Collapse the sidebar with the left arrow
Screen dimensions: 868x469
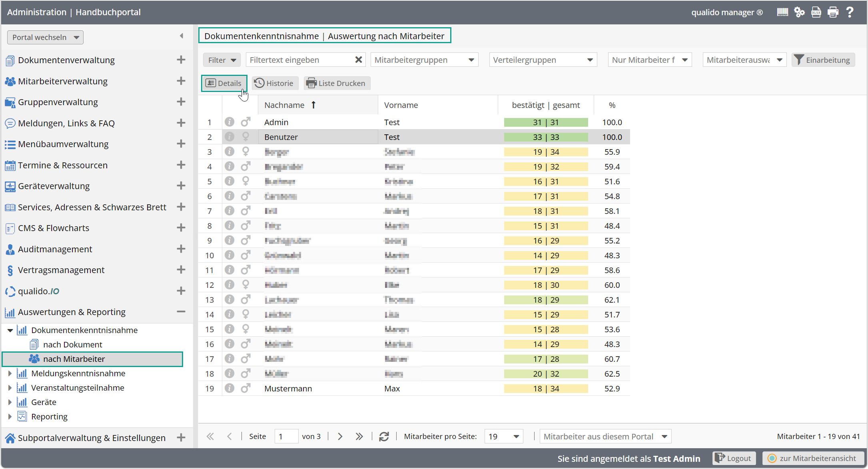click(x=182, y=36)
